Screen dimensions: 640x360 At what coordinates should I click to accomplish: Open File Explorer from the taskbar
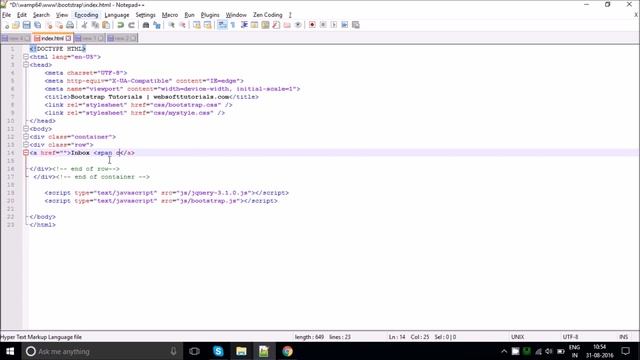click(241, 351)
